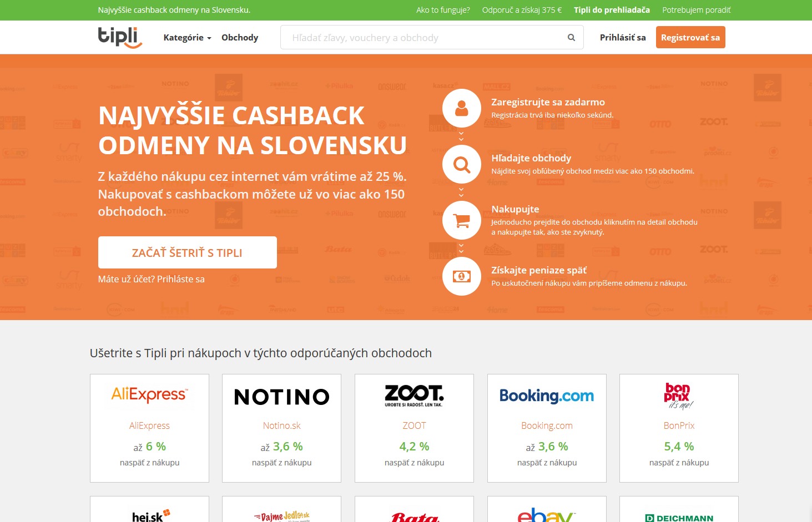Expand the Kategórie dropdown
Screen dimensions: 812x522
tap(187, 38)
